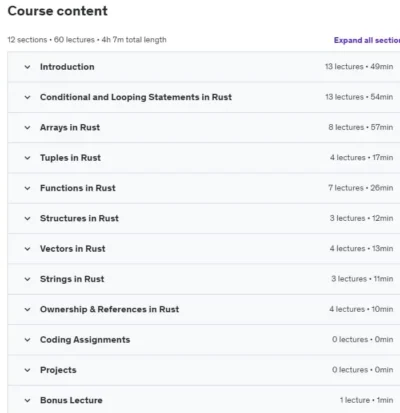The height and width of the screenshot is (413, 400).
Task: Open Ownership & References in Rust title
Action: [109, 309]
